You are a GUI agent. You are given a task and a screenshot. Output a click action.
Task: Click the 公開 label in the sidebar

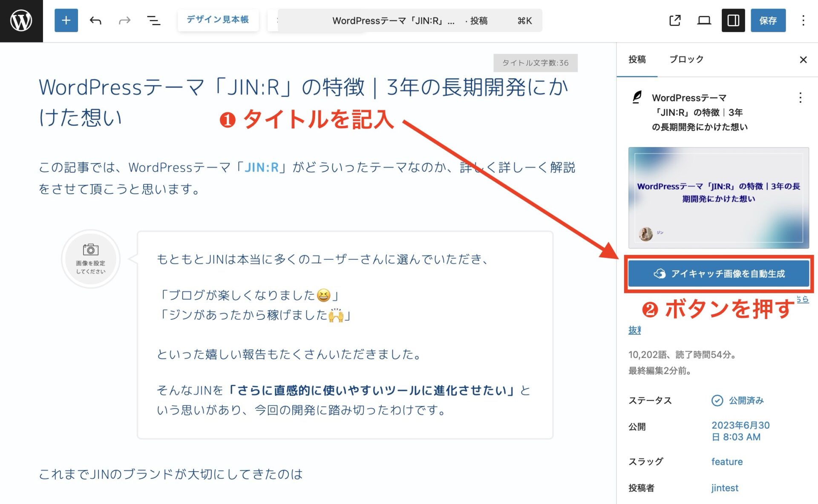click(637, 427)
